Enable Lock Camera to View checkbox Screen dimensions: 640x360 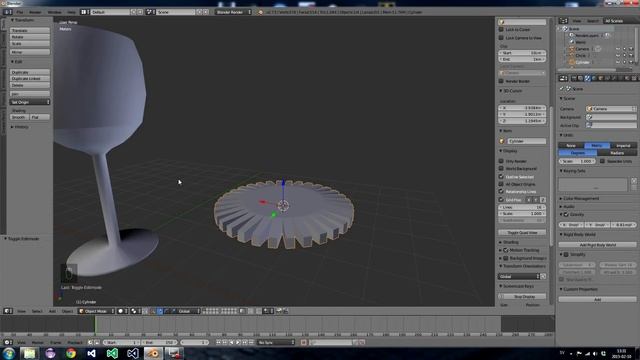click(x=501, y=38)
